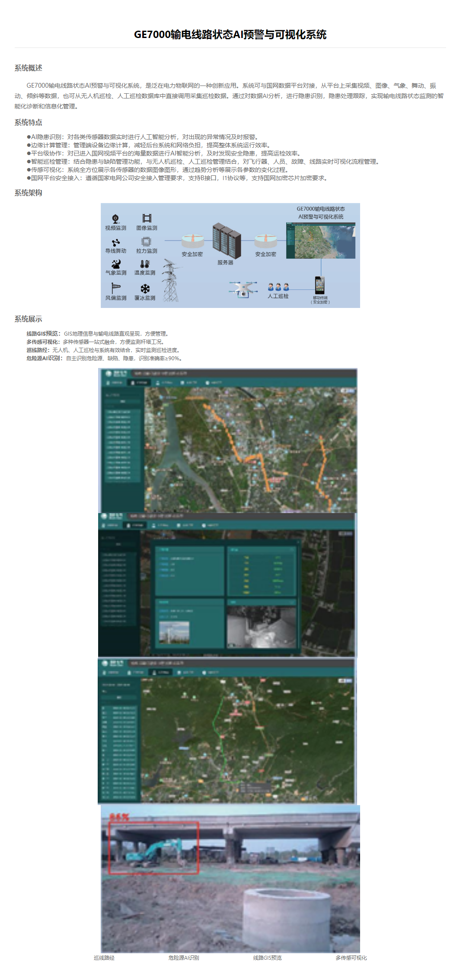This screenshot has height=980, width=466.
Task: Click the drone icon in the architecture diagram
Action: (243, 289)
